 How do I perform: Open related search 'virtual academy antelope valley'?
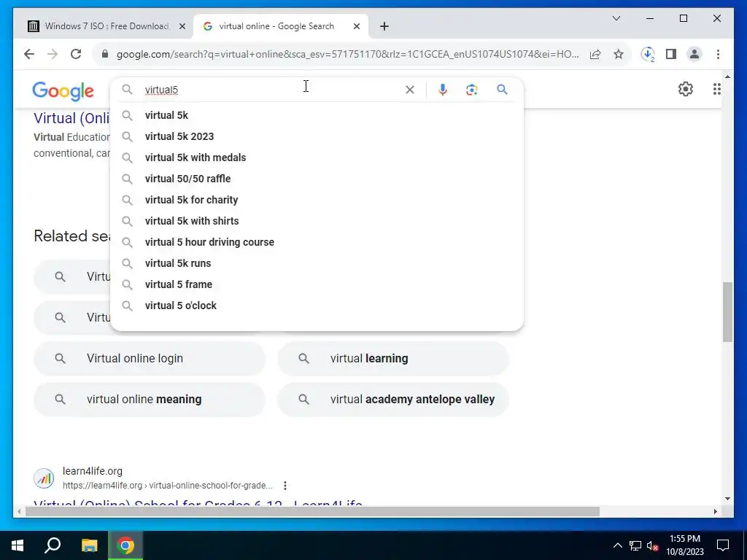[x=393, y=399]
